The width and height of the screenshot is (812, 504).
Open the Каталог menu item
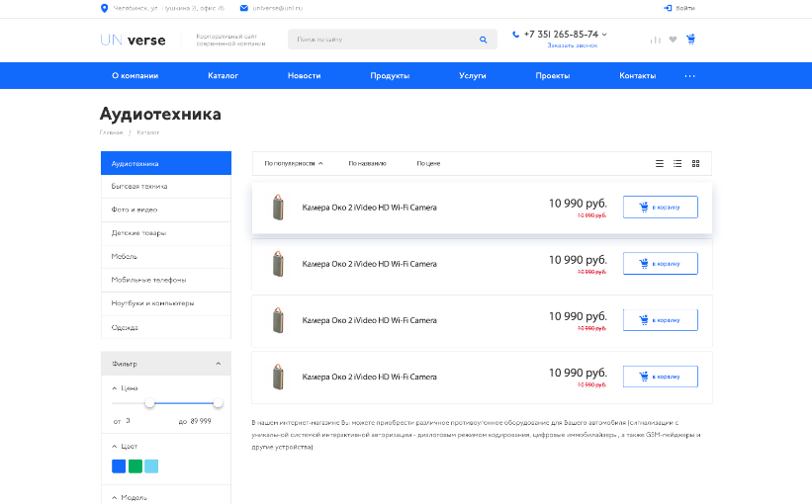(223, 76)
